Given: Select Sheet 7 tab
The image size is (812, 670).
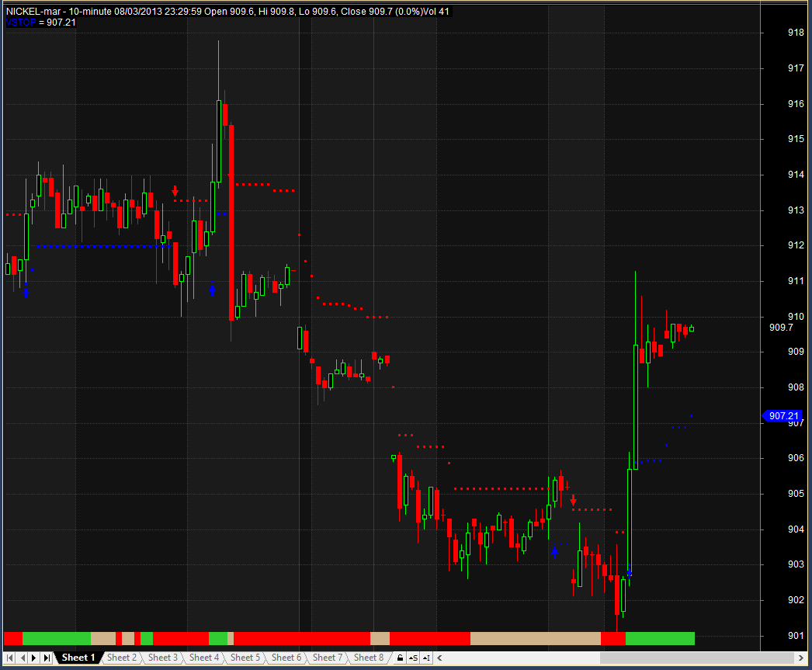Looking at the screenshot, I should [x=328, y=658].
